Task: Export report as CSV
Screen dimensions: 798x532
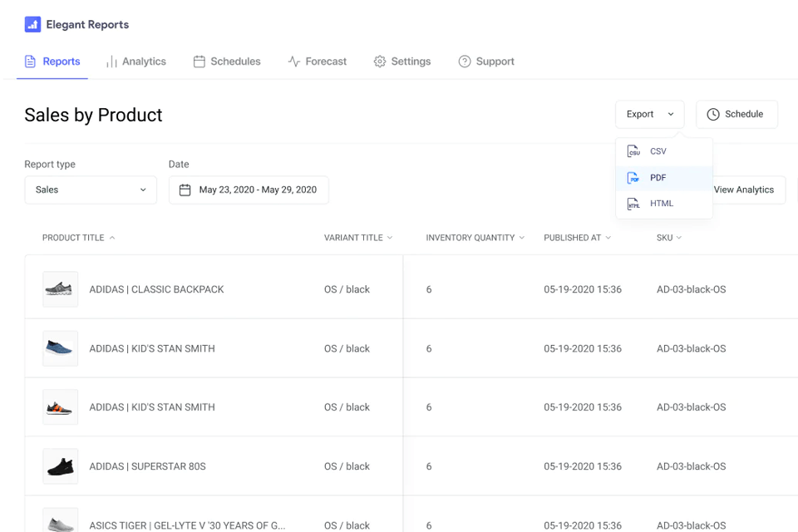Action: click(663, 151)
